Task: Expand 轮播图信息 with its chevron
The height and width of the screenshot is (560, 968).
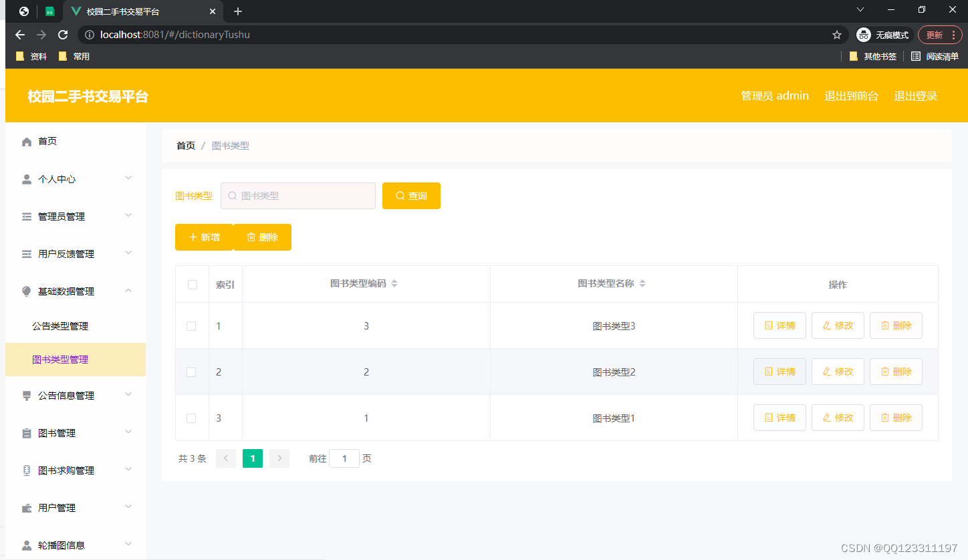Action: pyautogui.click(x=128, y=544)
